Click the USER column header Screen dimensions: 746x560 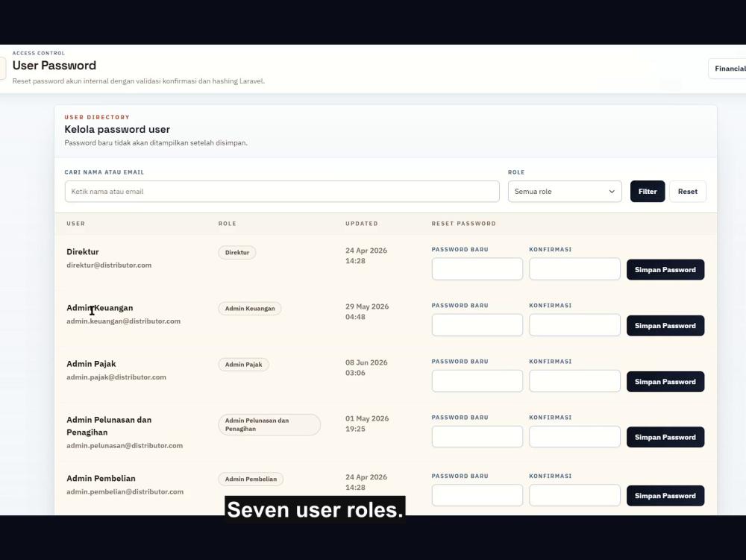[x=75, y=224]
